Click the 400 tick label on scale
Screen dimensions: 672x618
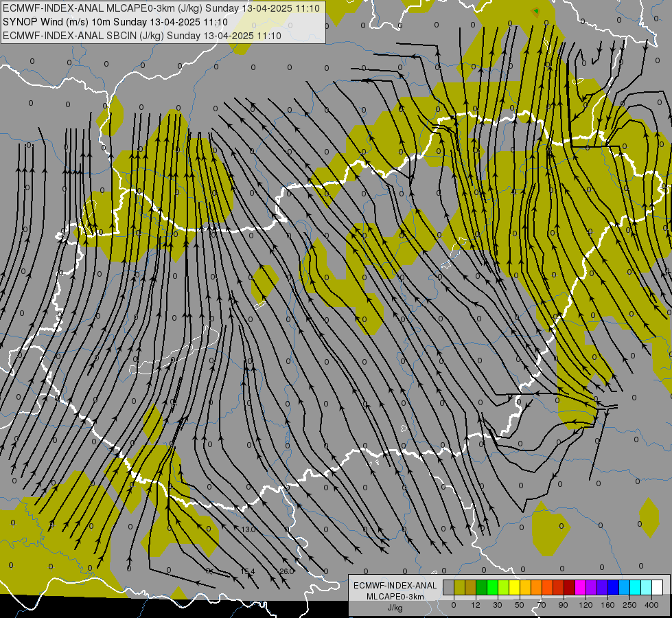[651, 605]
